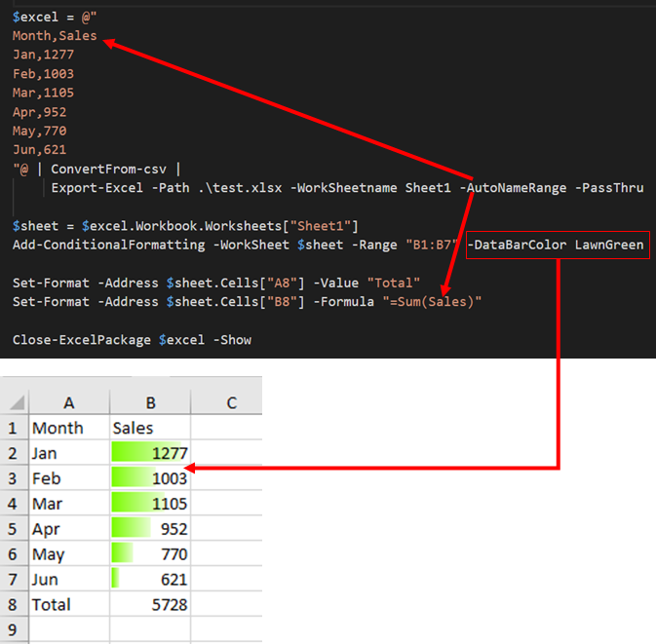Click the Feb sales cell showing 1003
Viewport: 656px width, 644px height.
coord(150,478)
